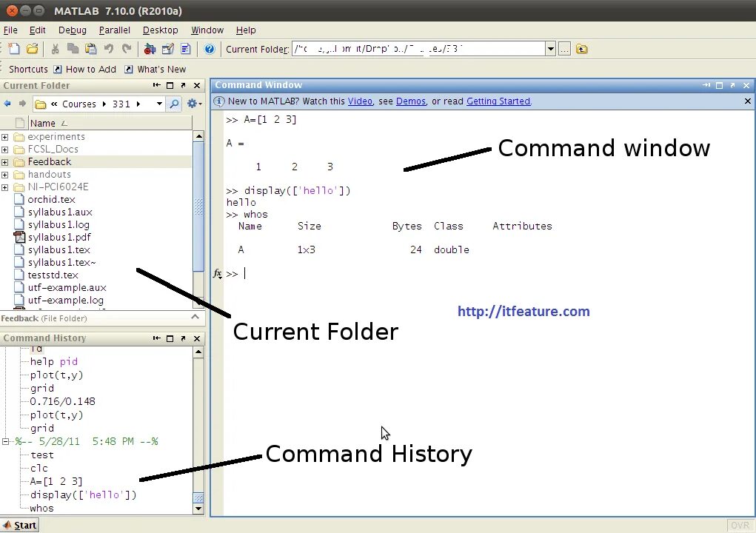Maximize the Current Folder panel
The width and height of the screenshot is (756, 533).
click(x=170, y=85)
